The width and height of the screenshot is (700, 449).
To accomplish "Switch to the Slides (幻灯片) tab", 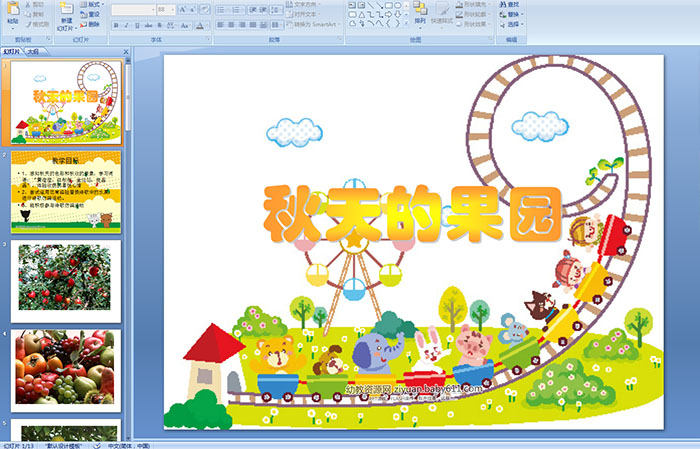I will coord(12,51).
